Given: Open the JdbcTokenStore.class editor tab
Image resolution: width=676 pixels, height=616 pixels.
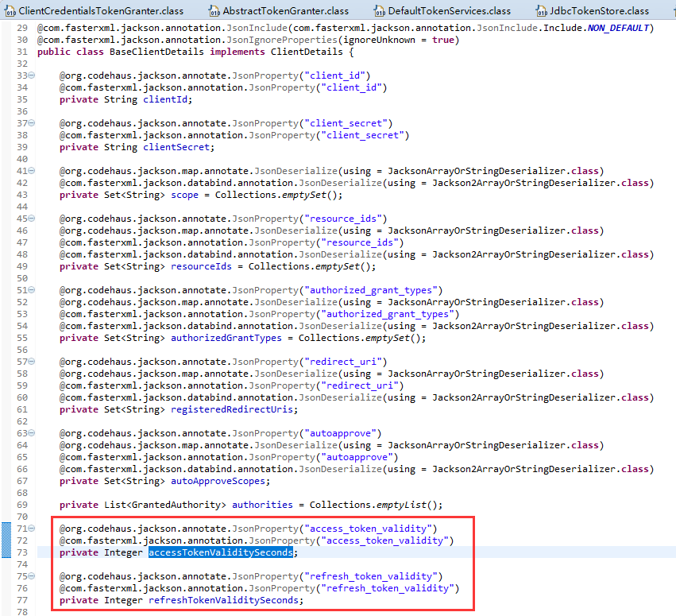Looking at the screenshot, I should coord(593,11).
